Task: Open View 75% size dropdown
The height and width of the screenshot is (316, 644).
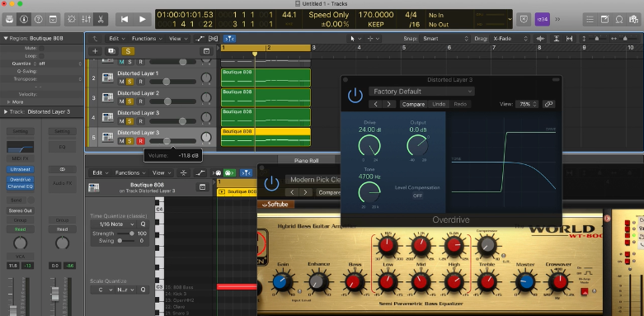Action: tap(527, 105)
